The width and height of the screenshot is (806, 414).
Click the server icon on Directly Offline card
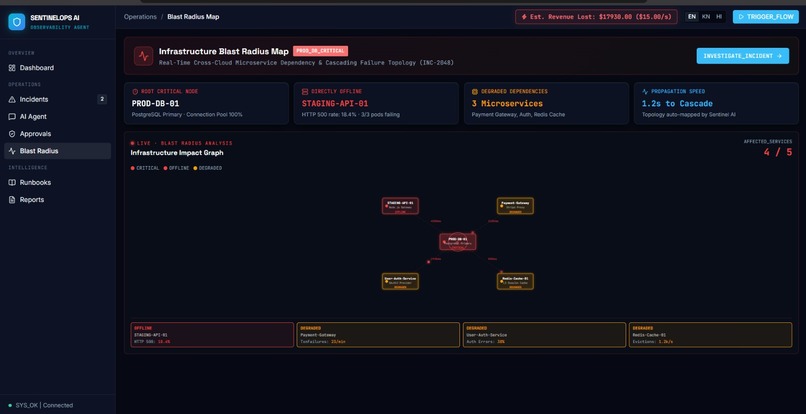point(305,92)
